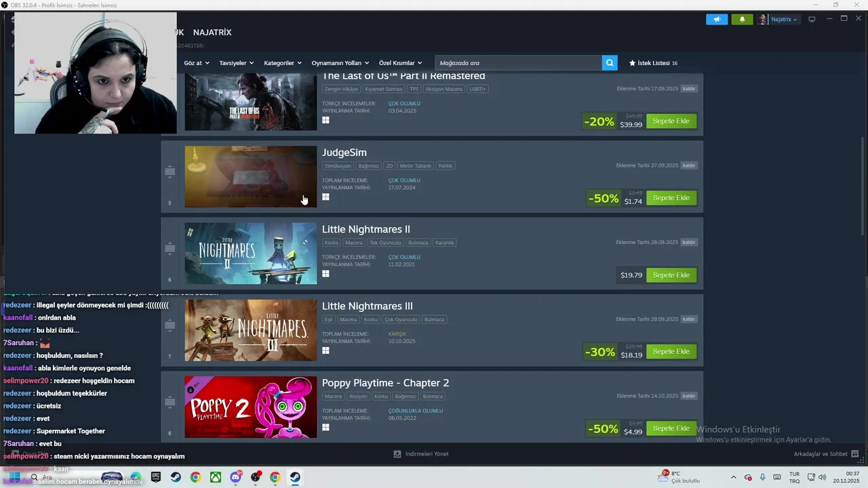This screenshot has height=488, width=868.
Task: Click the İndirmeleri Yönet link
Action: [x=427, y=453]
